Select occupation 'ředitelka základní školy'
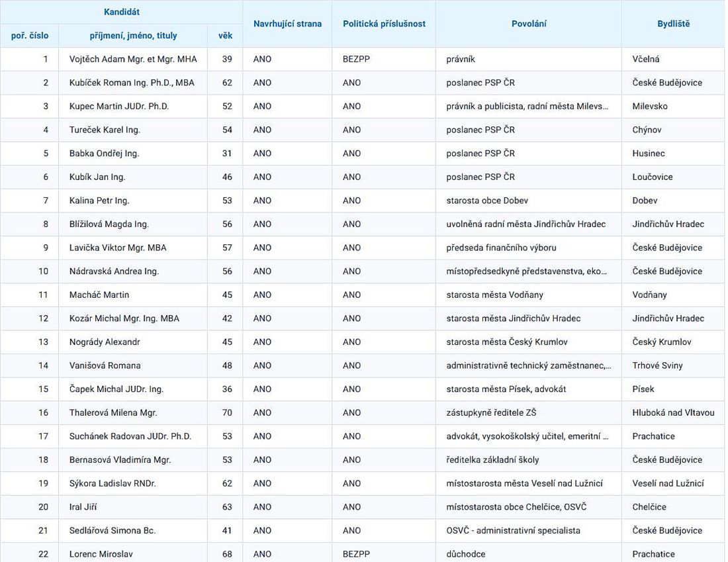728x562 pixels. (x=492, y=460)
